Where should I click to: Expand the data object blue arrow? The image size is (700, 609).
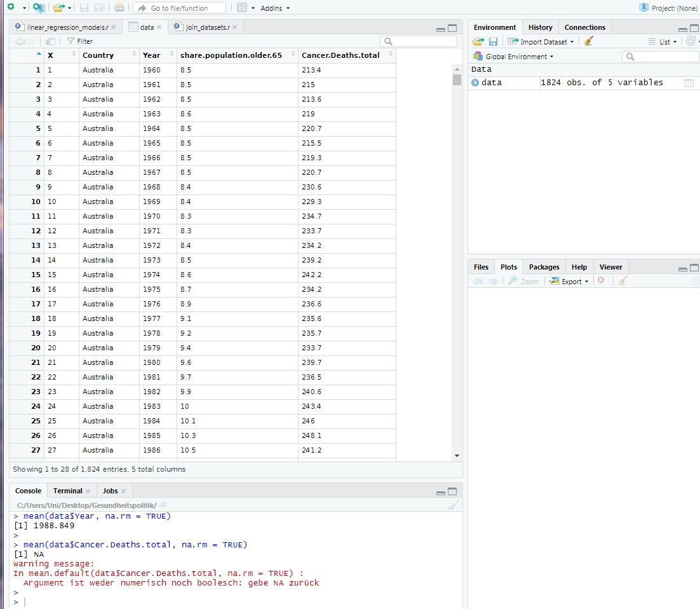(x=475, y=83)
